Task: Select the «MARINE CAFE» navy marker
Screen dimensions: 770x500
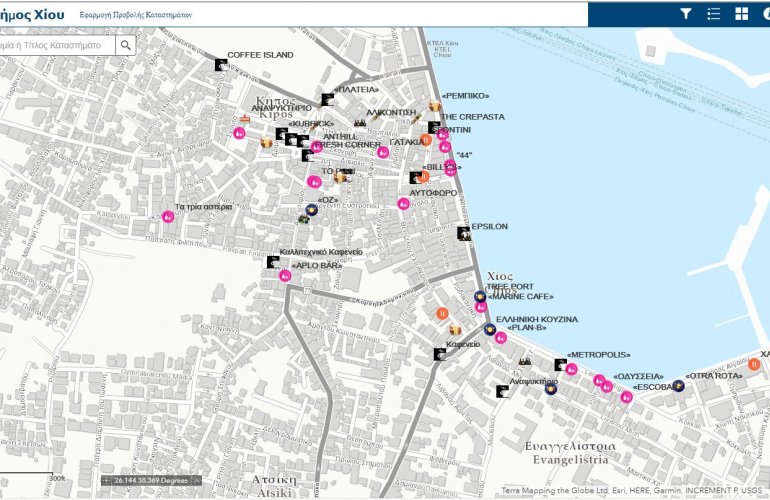Action: click(x=480, y=297)
